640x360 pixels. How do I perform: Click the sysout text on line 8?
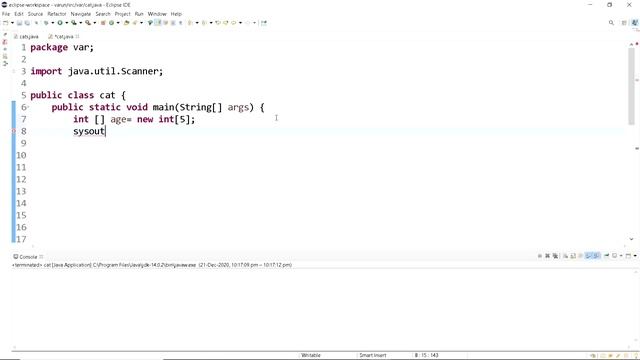89,131
